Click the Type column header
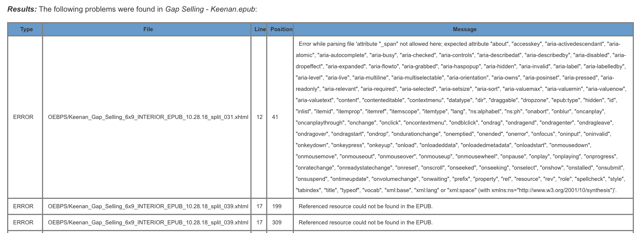The width and height of the screenshot is (644, 233). click(26, 29)
